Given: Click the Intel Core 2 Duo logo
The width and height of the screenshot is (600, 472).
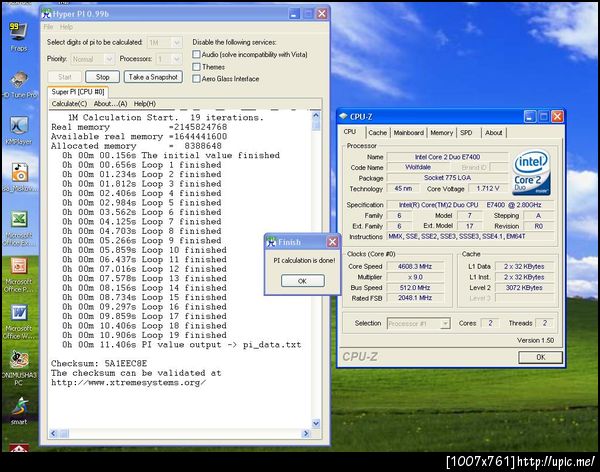Looking at the screenshot, I should (531, 172).
